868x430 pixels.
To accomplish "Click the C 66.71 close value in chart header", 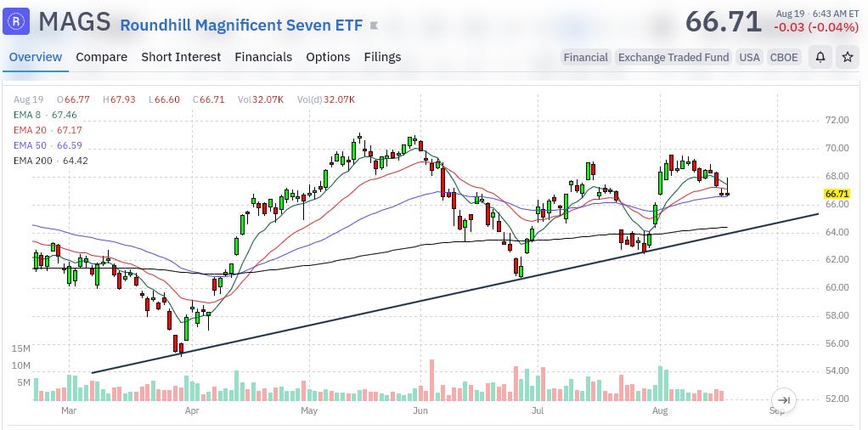I will (208, 99).
